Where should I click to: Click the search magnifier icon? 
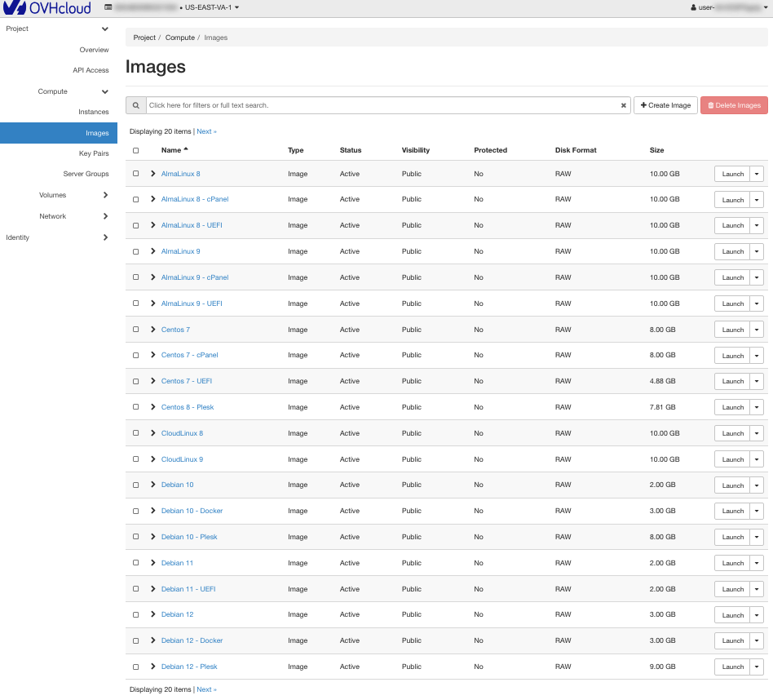pos(136,105)
